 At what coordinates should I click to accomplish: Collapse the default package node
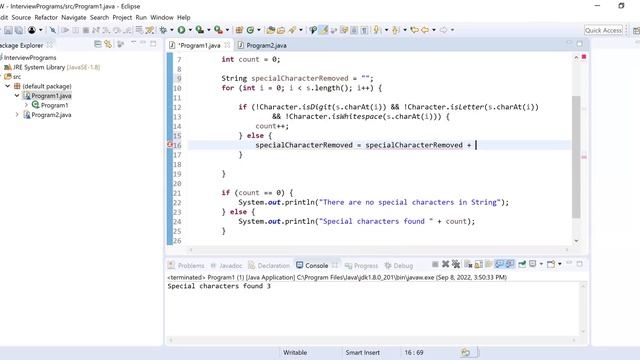point(7,86)
